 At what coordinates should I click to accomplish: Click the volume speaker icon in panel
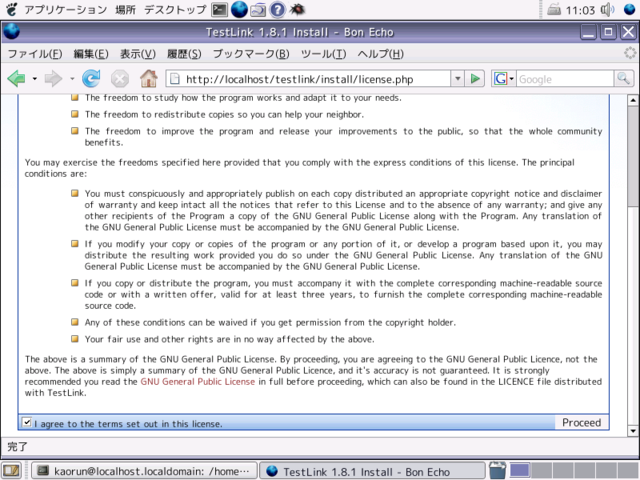point(607,9)
